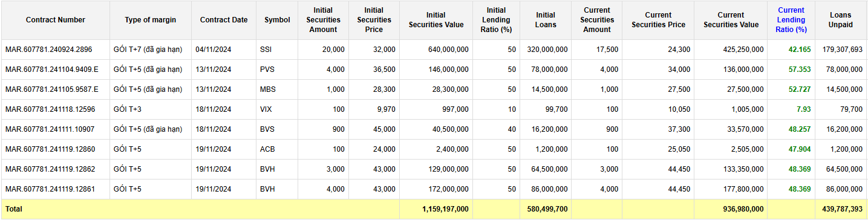Select the PVS symbol cell
This screenshot has height=220, width=868.
[277, 70]
